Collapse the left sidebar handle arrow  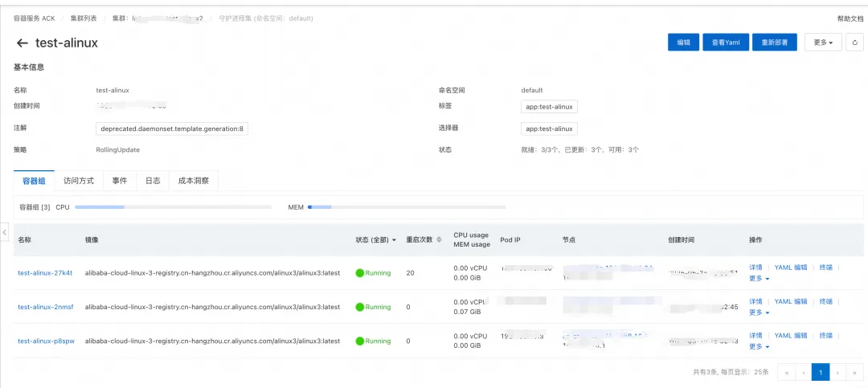pyautogui.click(x=5, y=232)
